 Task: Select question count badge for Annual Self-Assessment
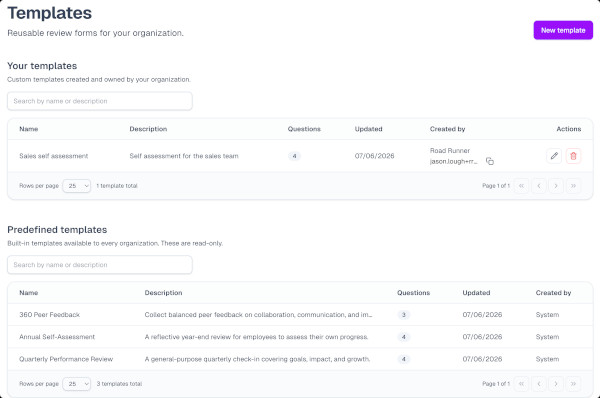403,337
